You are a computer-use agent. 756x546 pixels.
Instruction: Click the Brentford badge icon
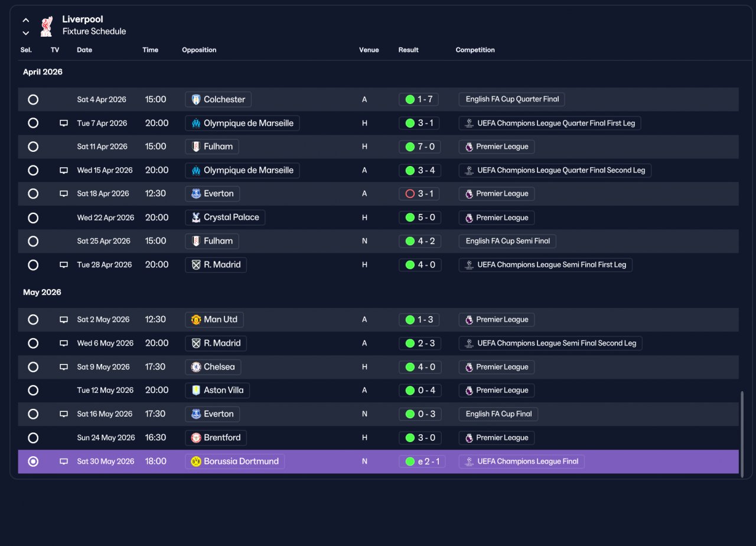pyautogui.click(x=196, y=438)
